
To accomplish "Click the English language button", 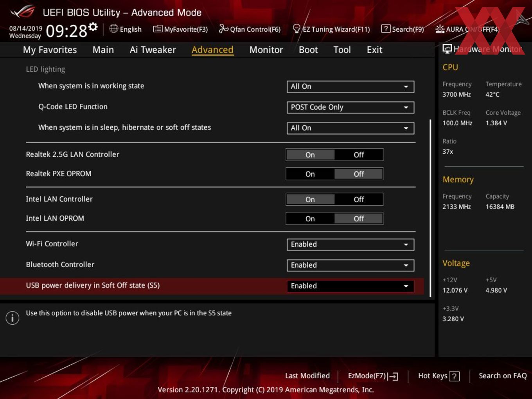I will coord(131,29).
